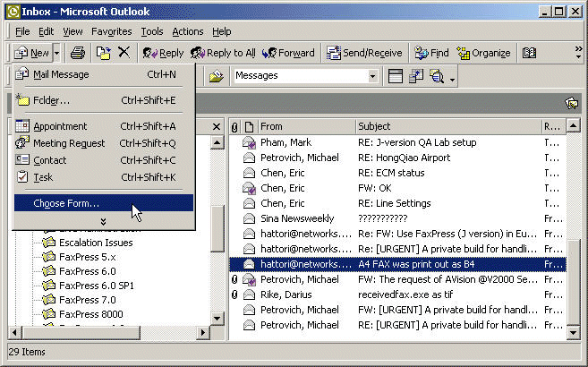This screenshot has width=588, height=367.
Task: Click the Forward toolbar button
Action: pos(288,54)
